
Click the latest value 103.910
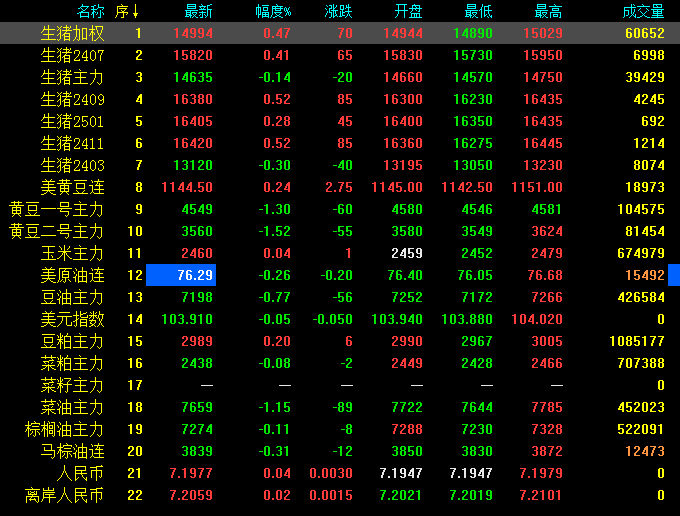tap(187, 320)
